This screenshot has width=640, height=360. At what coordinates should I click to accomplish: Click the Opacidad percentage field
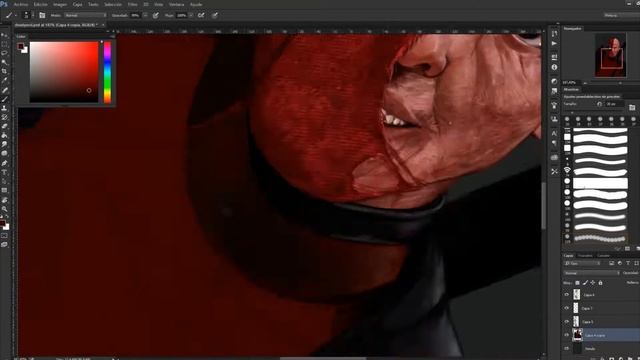135,15
